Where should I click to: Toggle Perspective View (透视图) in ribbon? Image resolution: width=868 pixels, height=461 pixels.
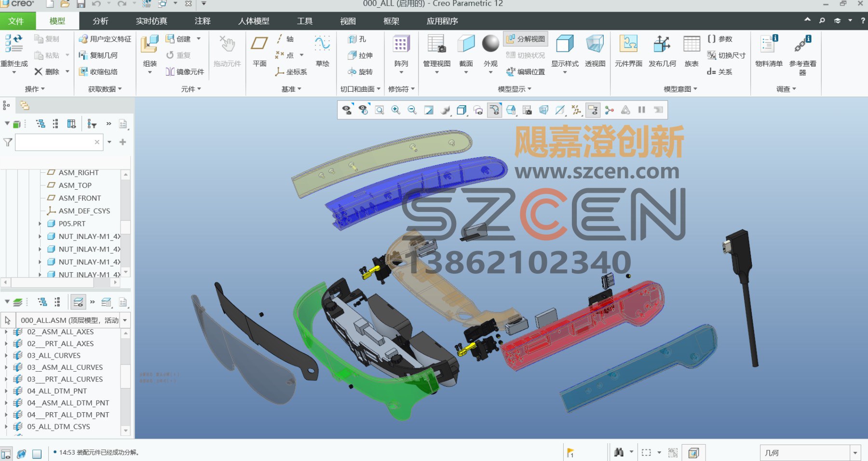click(x=595, y=51)
